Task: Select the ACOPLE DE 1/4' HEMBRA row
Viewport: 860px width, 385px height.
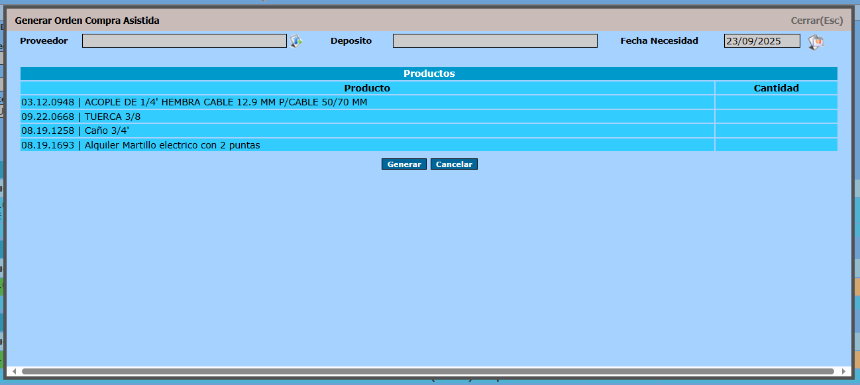Action: point(367,102)
